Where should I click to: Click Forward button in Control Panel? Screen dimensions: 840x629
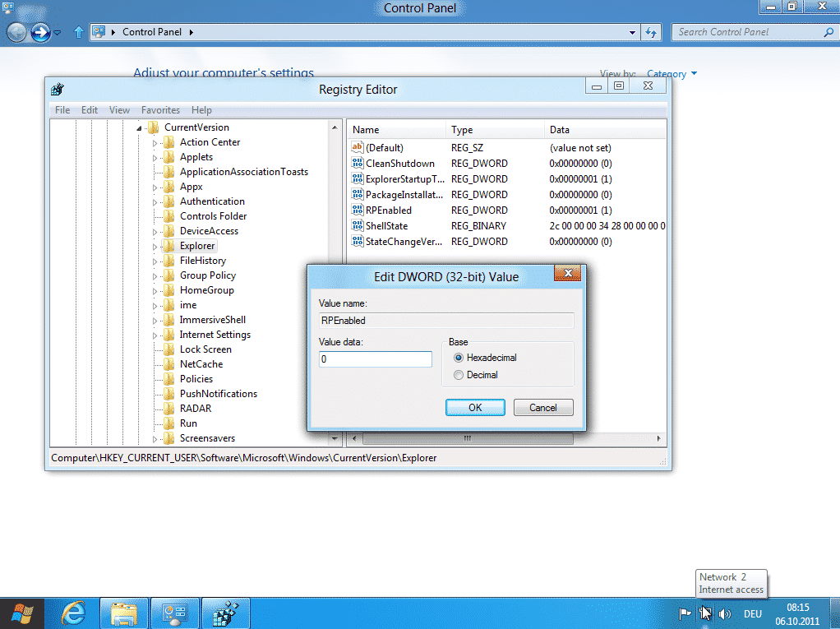click(40, 32)
